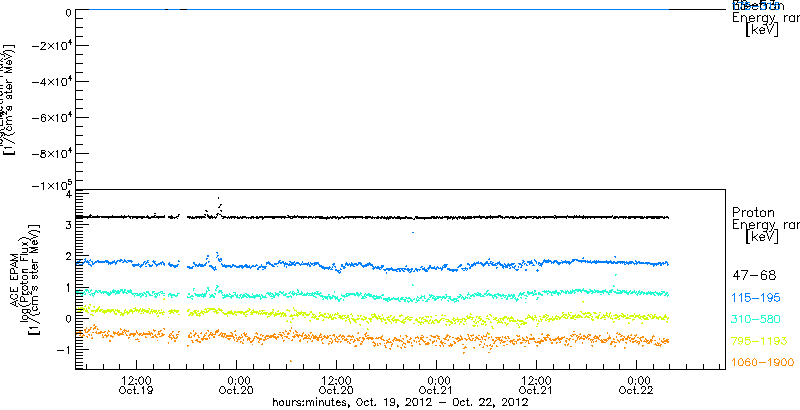Image resolution: width=800 pixels, height=410 pixels.
Task: Click the -8×10⁴ y-axis tick label
Action: coord(51,154)
